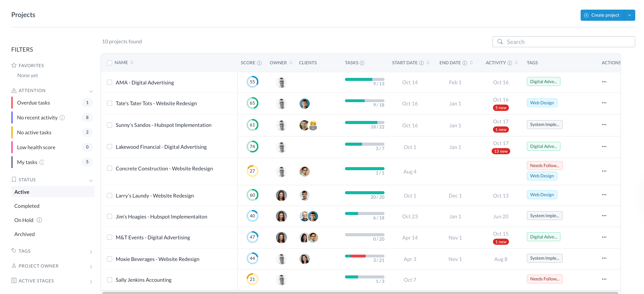The height and width of the screenshot is (294, 644).
Task: Open Lakewood Financial - Digital Advertising project
Action: pos(161,147)
